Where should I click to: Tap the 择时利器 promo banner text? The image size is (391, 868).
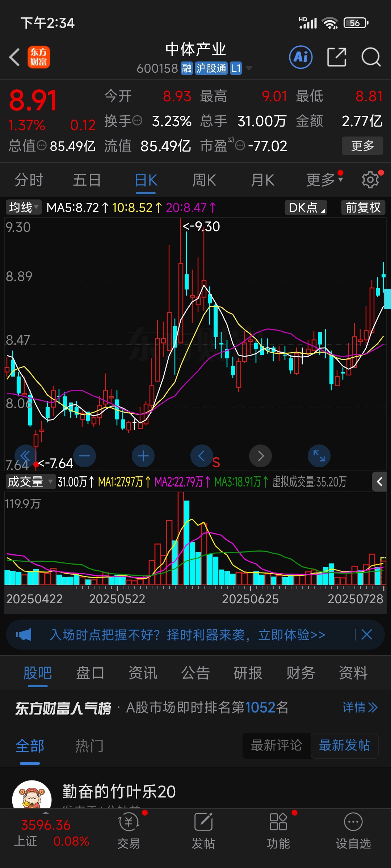tap(188, 634)
